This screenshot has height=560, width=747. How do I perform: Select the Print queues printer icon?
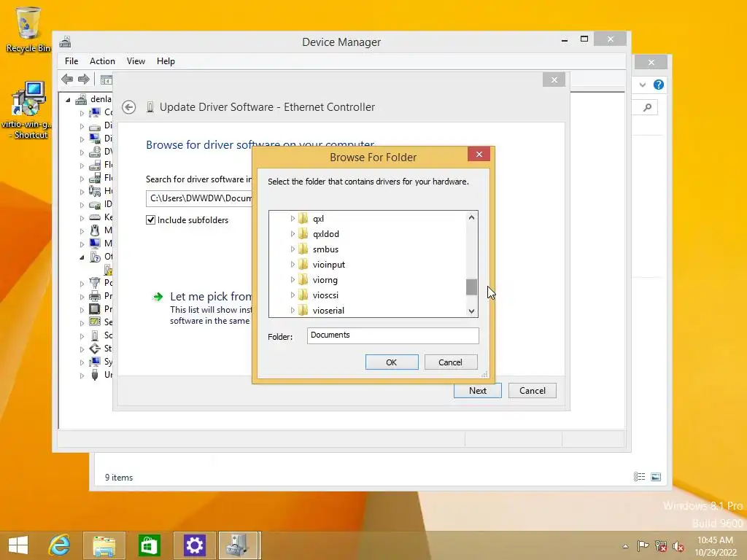95,296
